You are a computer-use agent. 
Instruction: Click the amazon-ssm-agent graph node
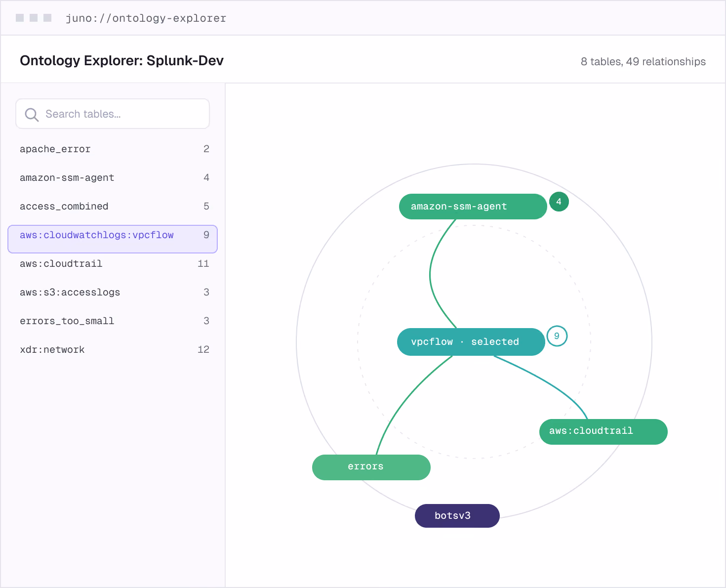point(473,207)
